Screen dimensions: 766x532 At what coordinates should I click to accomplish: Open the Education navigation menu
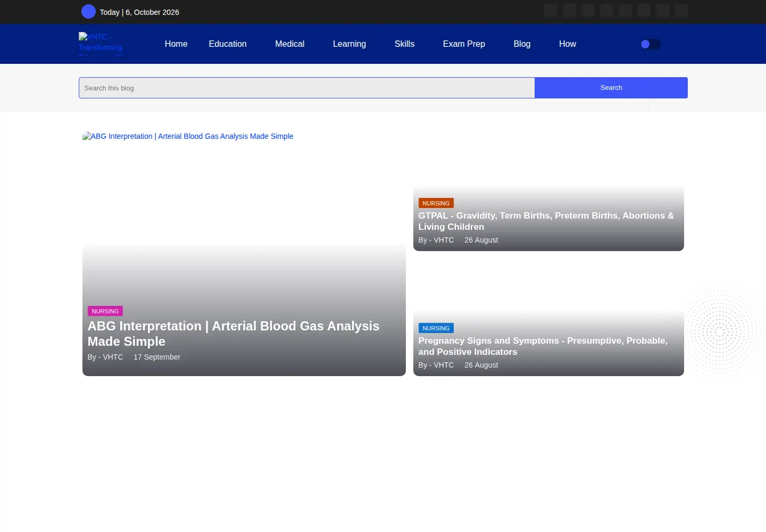[x=228, y=44]
